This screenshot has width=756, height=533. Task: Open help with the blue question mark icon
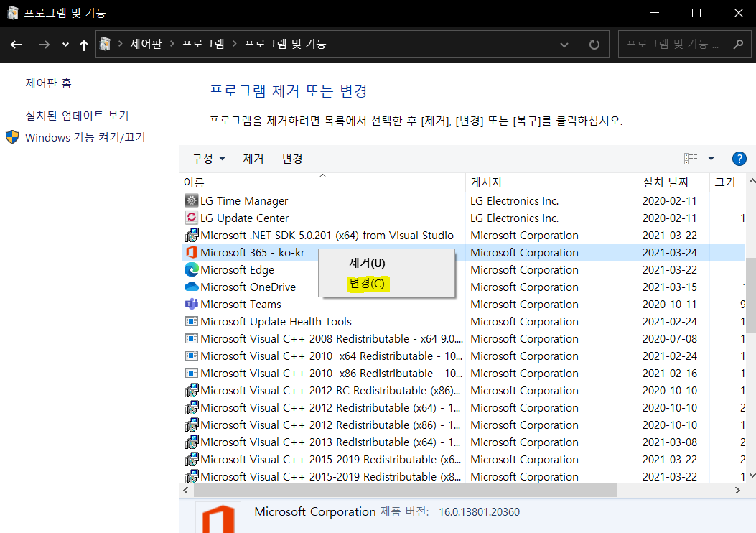pyautogui.click(x=739, y=159)
